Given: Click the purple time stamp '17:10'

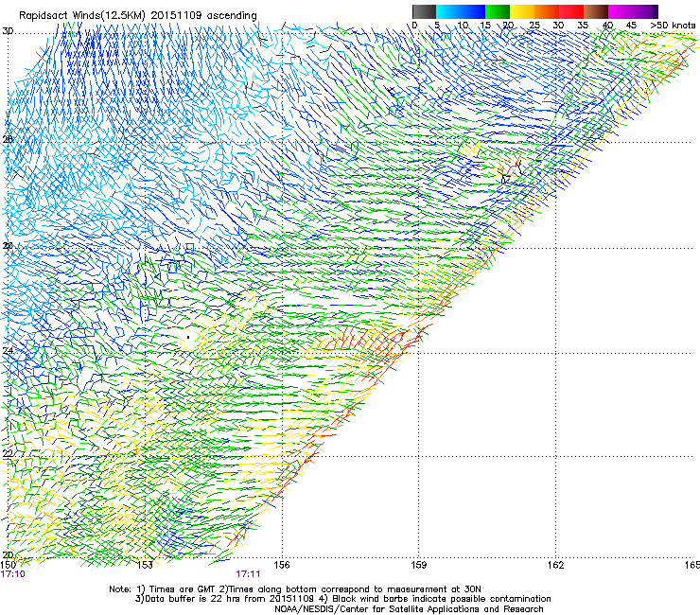Looking at the screenshot, I should [13, 574].
